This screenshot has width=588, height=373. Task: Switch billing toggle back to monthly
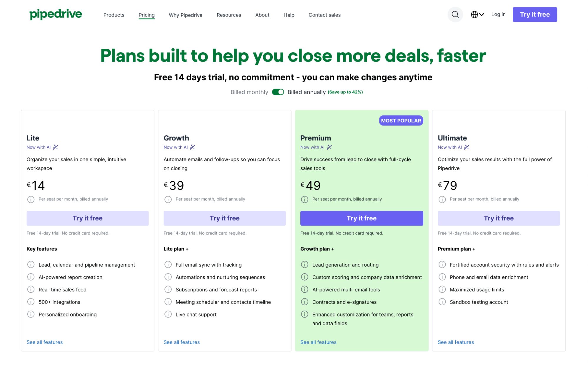tap(277, 92)
